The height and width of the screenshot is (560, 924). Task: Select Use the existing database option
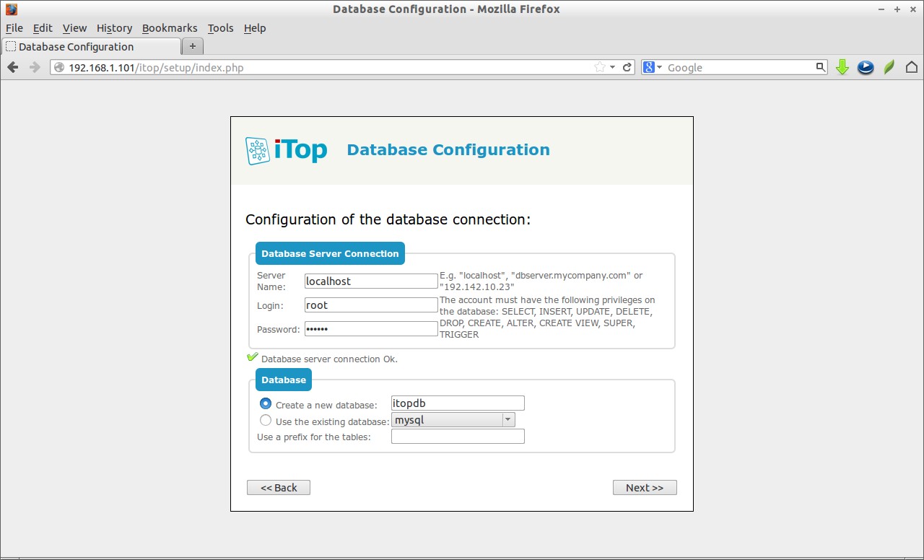pos(266,420)
